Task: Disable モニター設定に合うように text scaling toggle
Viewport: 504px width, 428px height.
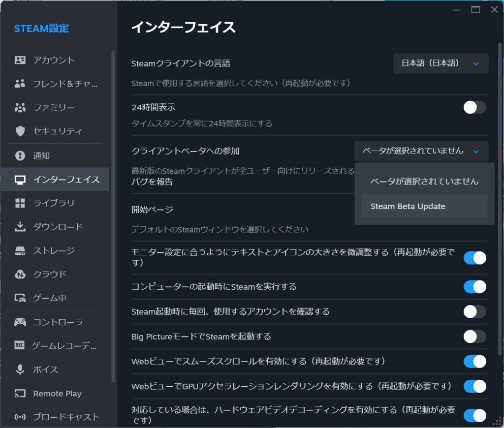Action: 474,258
